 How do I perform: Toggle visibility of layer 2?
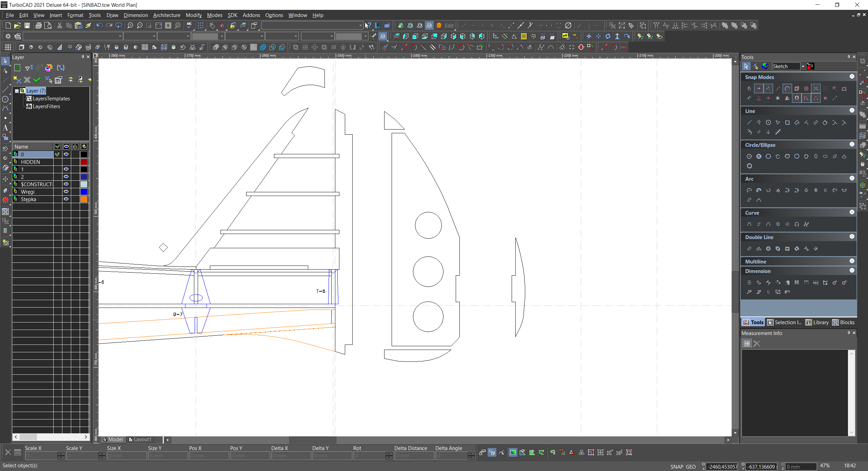[66, 177]
